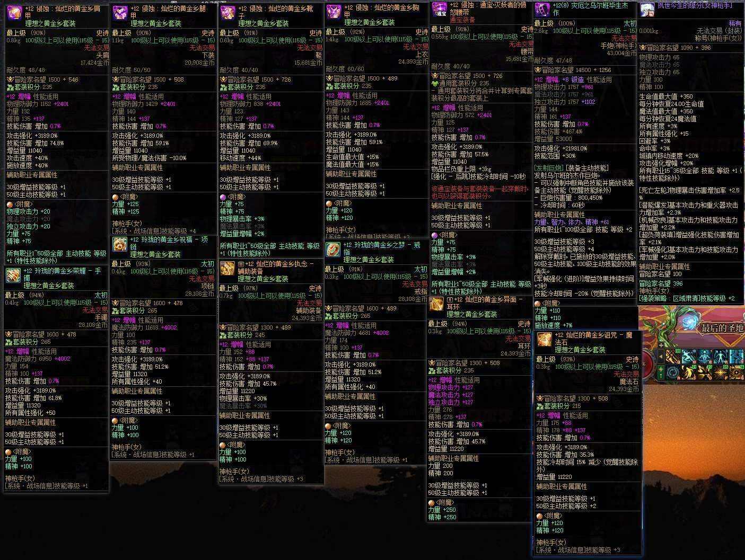Click the 最后的圣地 location label

[x=722, y=328]
